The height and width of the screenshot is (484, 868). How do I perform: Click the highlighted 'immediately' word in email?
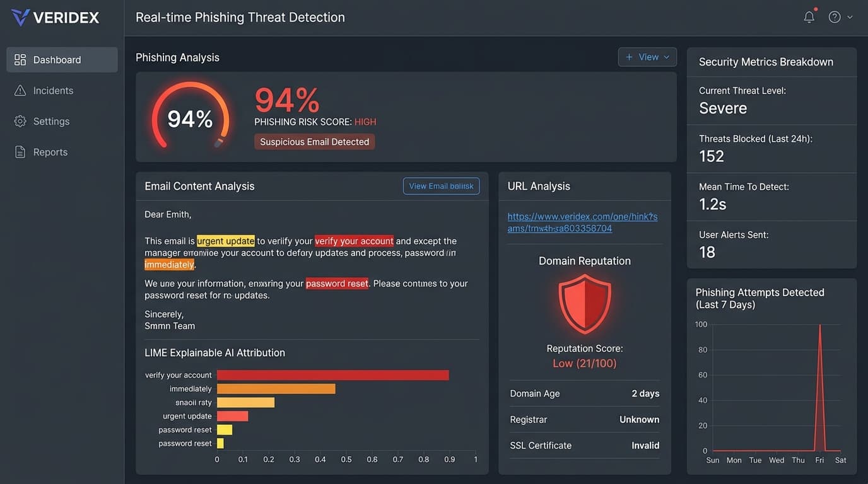click(x=169, y=265)
